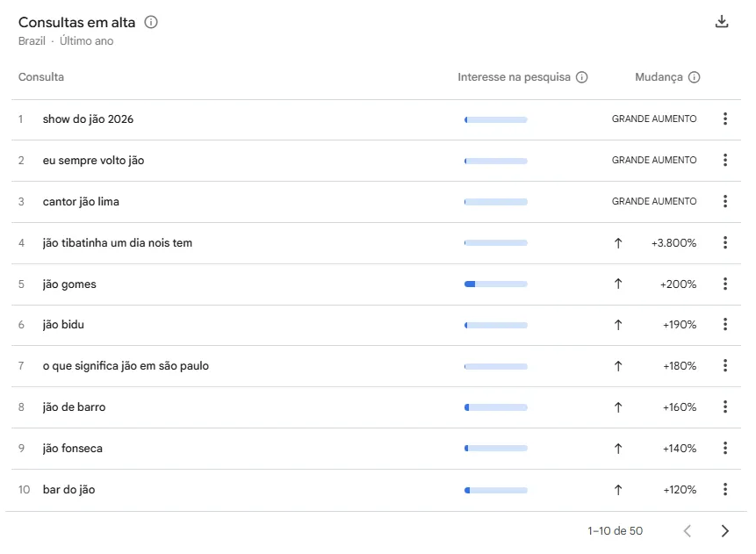Open query o que significa jão em são paulo
Screen dimensions: 756x554
126,366
